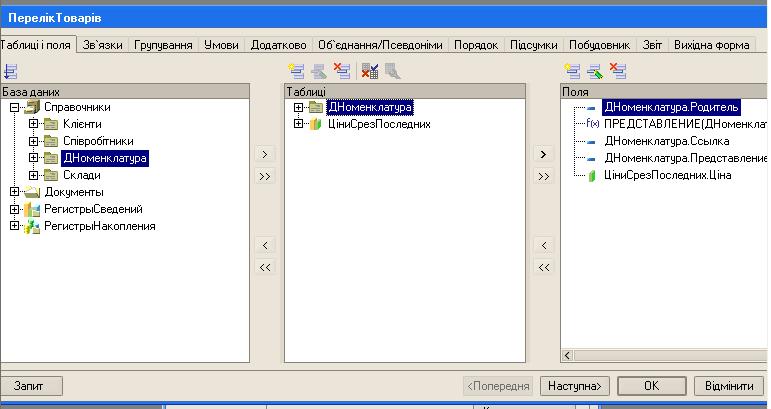Screen dimensions: 771x409
Task: Click the database tree display toggle icon
Action: (10, 72)
